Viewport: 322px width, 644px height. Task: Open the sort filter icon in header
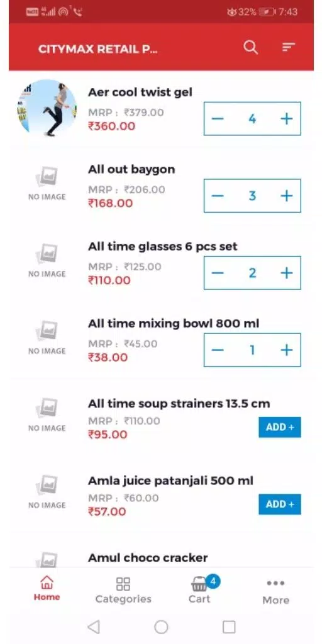pyautogui.click(x=288, y=48)
